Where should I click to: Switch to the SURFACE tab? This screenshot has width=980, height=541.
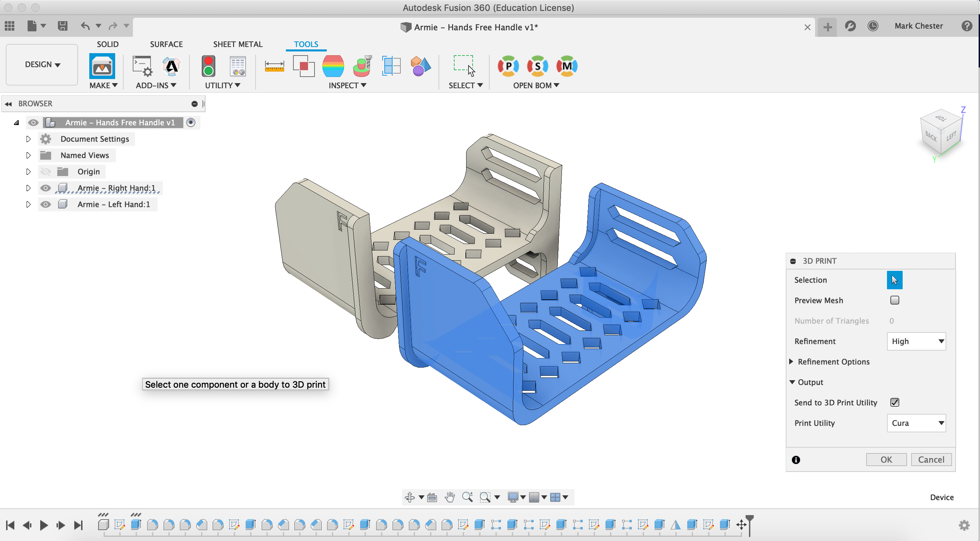(166, 44)
